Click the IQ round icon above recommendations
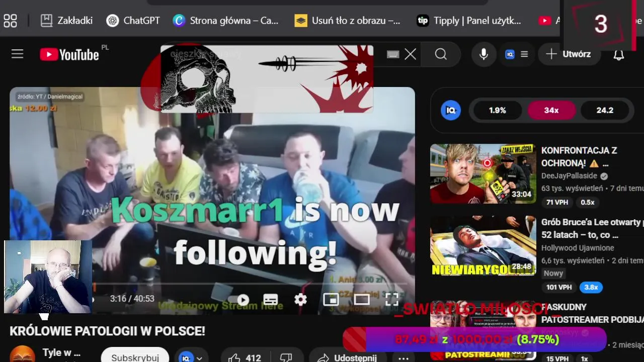 pos(451,110)
